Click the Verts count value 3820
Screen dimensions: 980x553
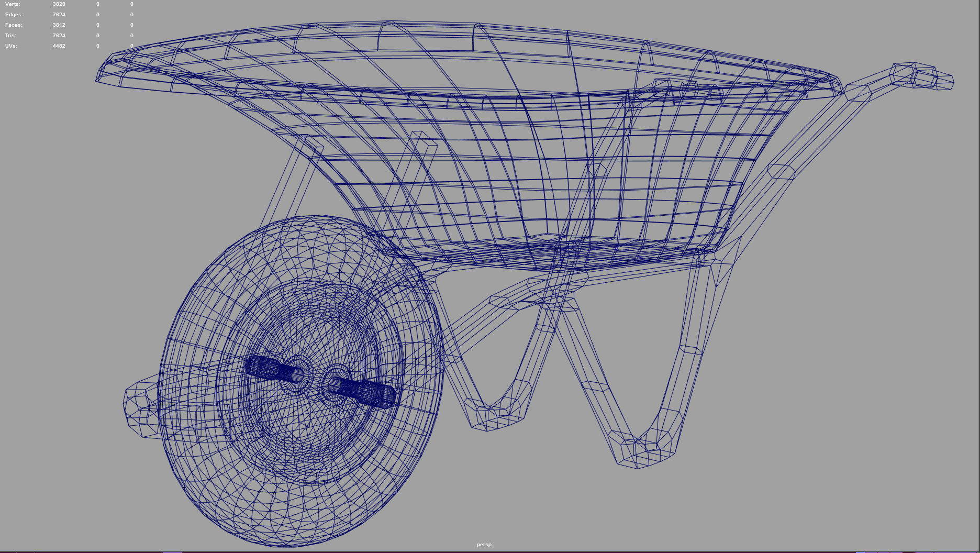click(59, 4)
